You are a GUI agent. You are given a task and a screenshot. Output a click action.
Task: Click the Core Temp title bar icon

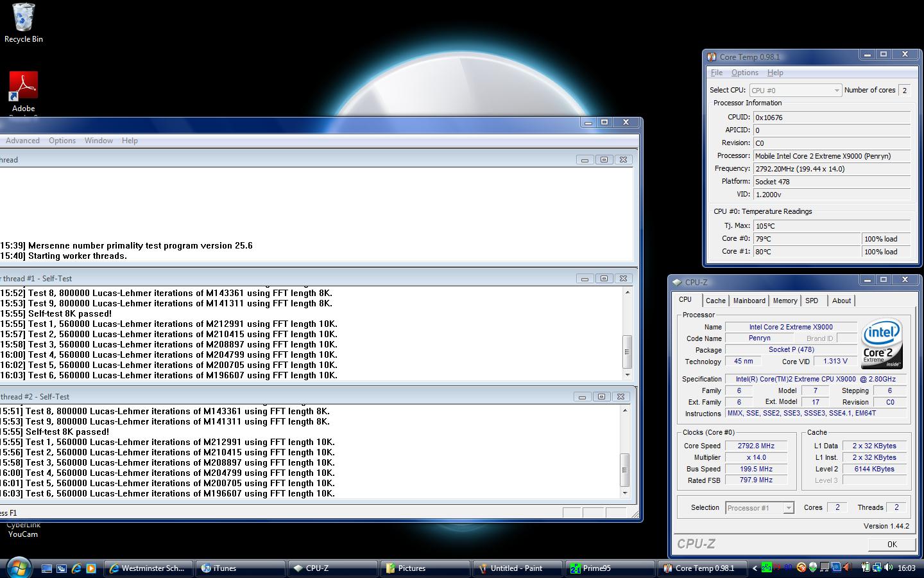click(x=712, y=57)
